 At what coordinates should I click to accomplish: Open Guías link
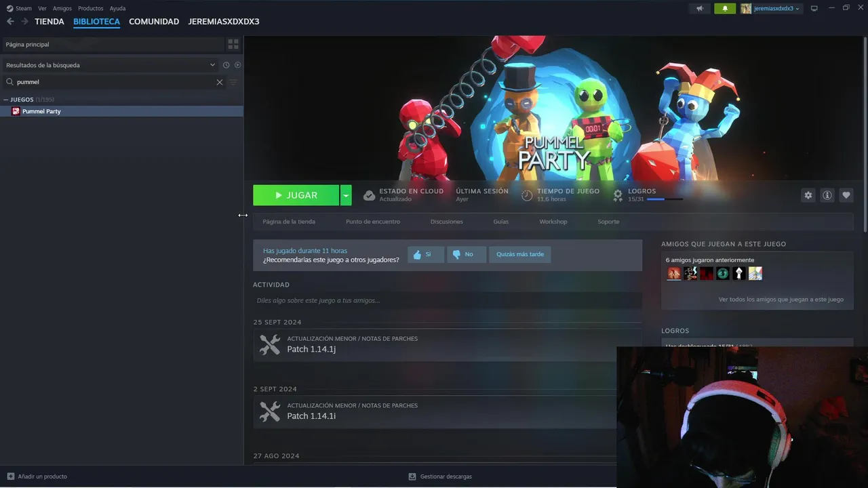point(501,222)
